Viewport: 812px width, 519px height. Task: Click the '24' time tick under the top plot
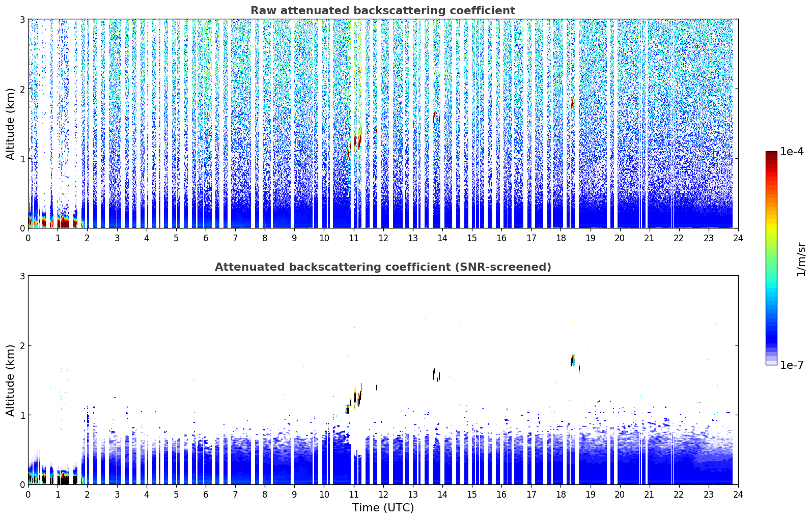pos(738,238)
